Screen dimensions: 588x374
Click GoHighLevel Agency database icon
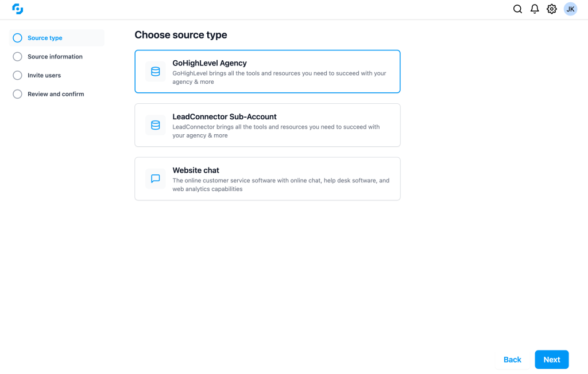[155, 71]
